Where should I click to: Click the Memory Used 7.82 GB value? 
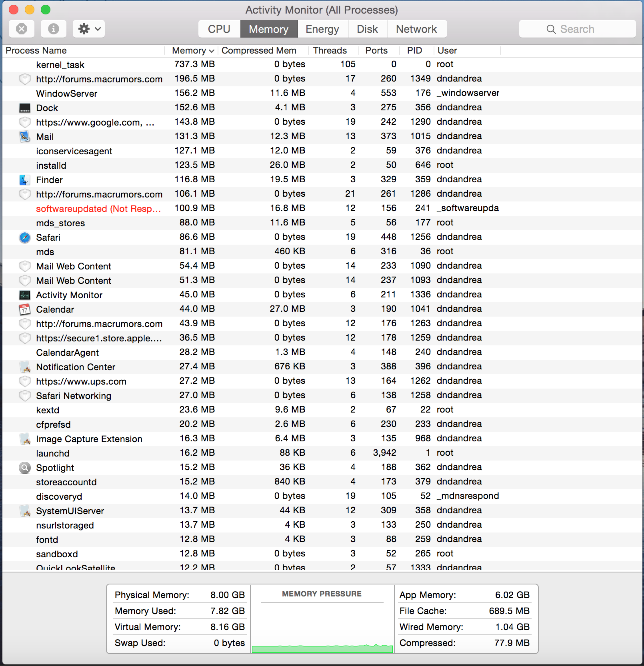tap(228, 611)
